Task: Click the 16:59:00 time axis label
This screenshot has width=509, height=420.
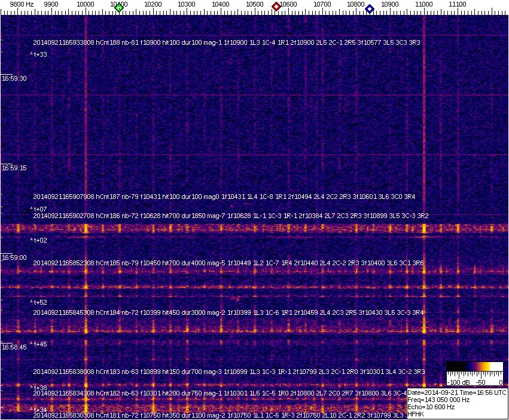Action: [14, 257]
